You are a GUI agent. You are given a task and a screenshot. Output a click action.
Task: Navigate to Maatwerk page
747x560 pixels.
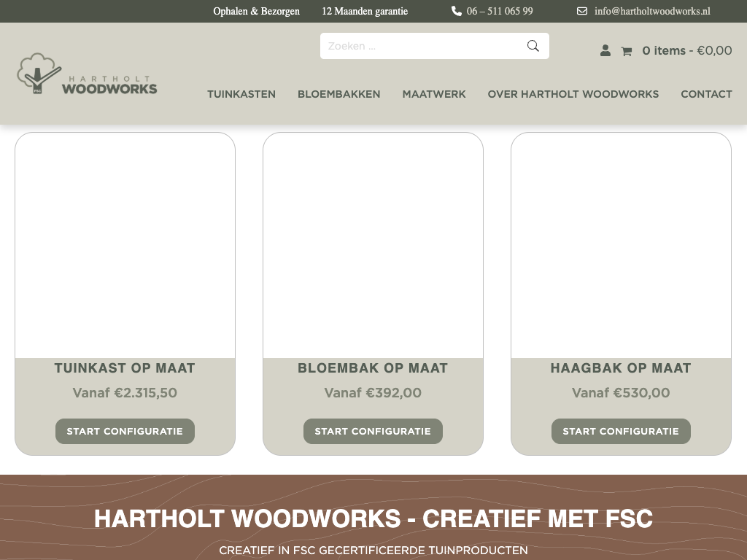tap(434, 94)
